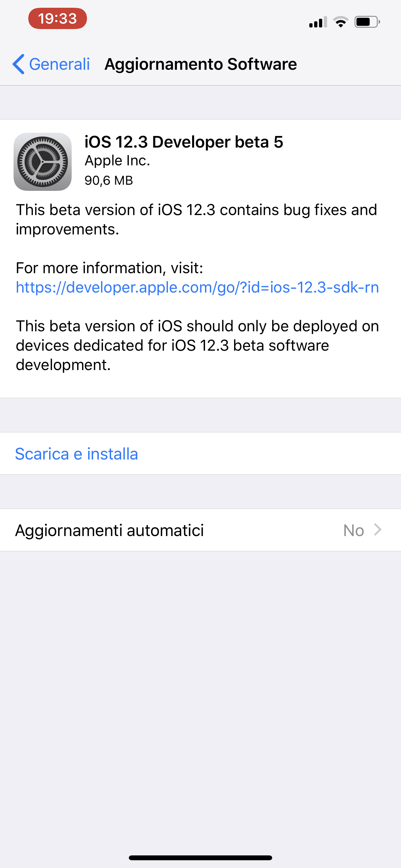
Task: Tap iOS 12.3 Developer beta 5 heading
Action: [184, 142]
